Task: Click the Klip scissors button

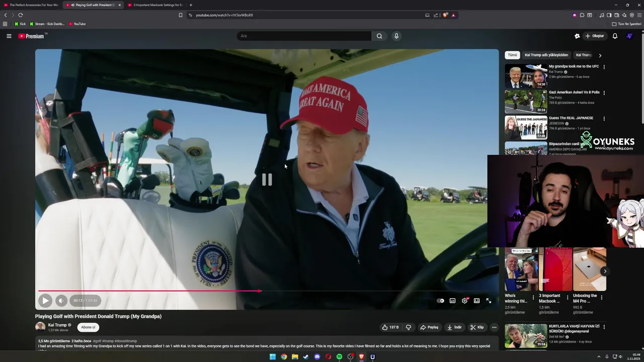Action: [477, 327]
